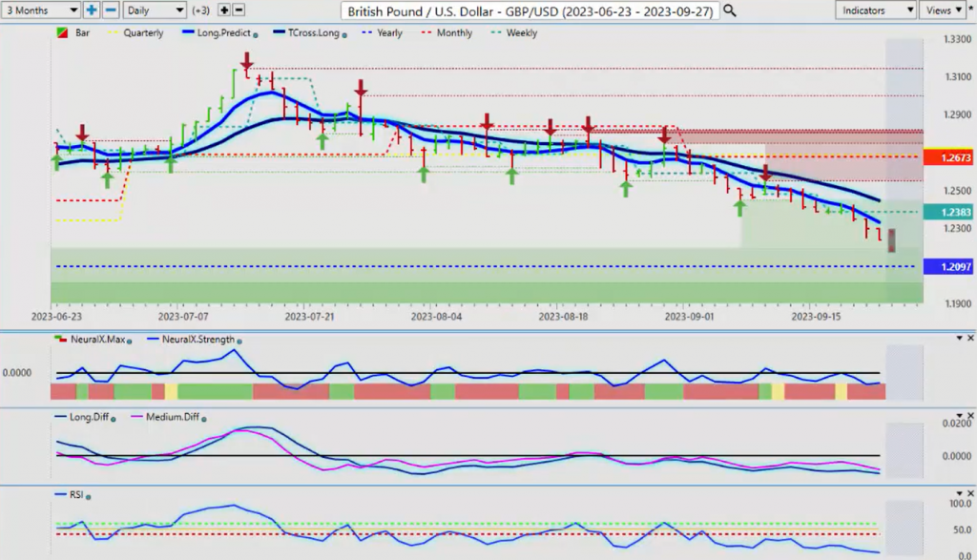Toggle the Monthly legend entry
This screenshot has height=560, width=977.
[447, 33]
